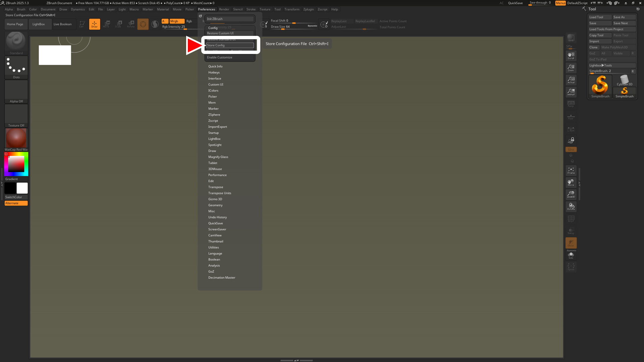Expand the Performance preferences section
The width and height of the screenshot is (644, 362).
pos(217,175)
